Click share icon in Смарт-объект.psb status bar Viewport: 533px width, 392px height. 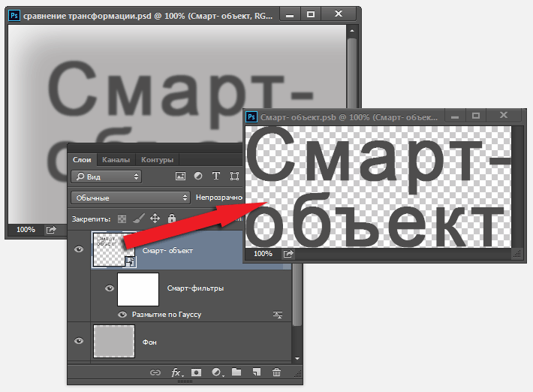pos(288,254)
